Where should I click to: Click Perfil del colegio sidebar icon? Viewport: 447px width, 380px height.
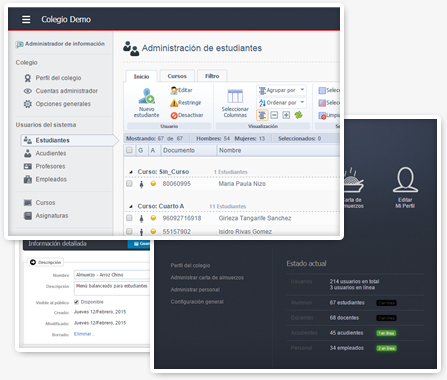[28, 78]
